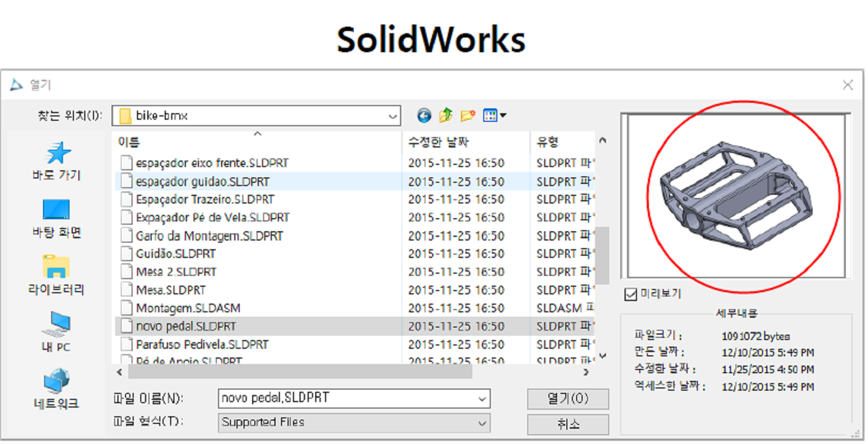Screen dimensions: 868x444
Task: Select Expaçador Pé de Vela.SLDPRT
Action: [x=213, y=217]
